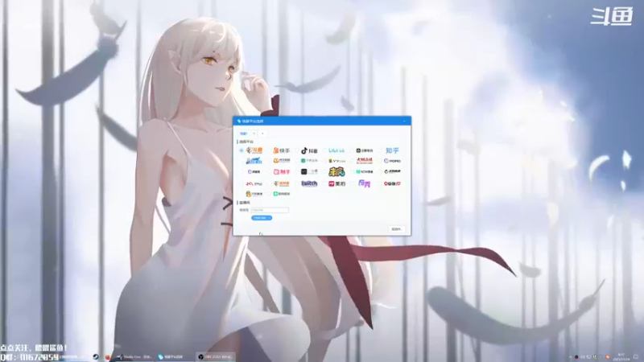Click the blue pill button under room field
The image size is (644, 362).
(262, 218)
